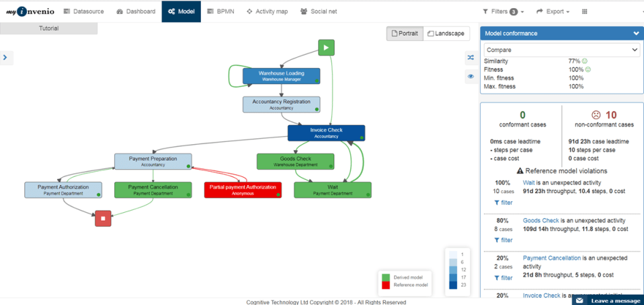Viewport: 644px width, 305px height.
Task: Go to the Activity map tab
Action: (267, 11)
